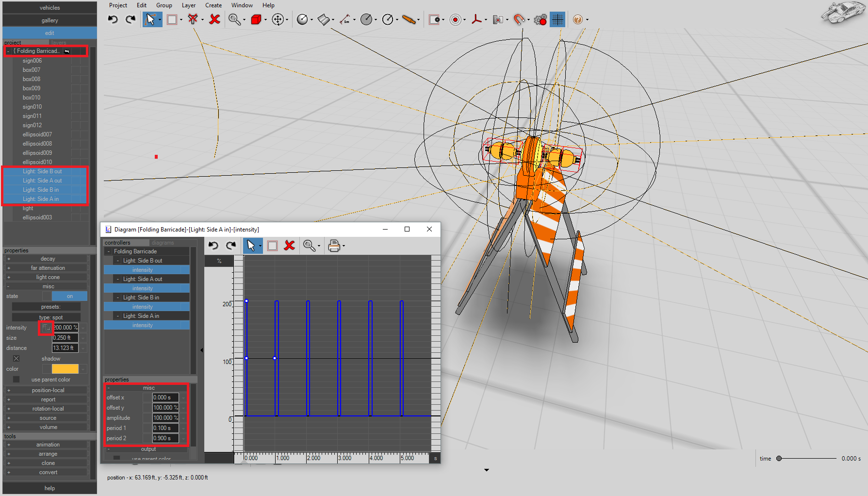Click the printer icon in Diagram window
The image size is (868, 496).
pyautogui.click(x=334, y=246)
